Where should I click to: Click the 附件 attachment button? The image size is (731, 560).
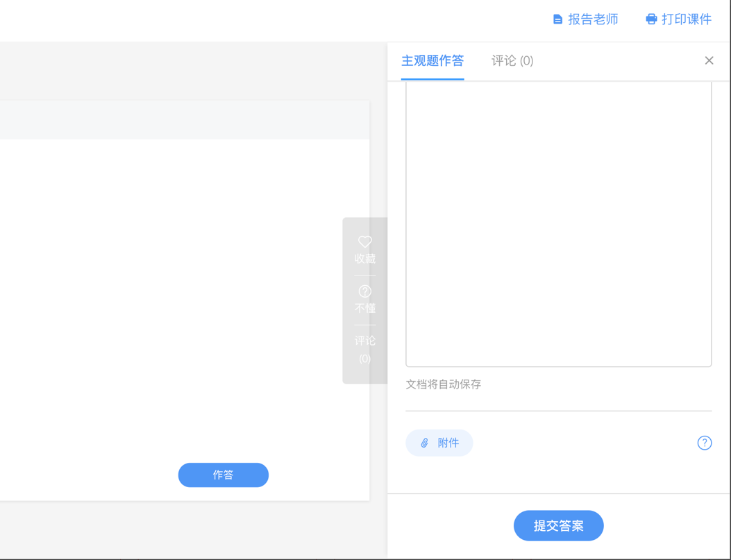click(439, 443)
